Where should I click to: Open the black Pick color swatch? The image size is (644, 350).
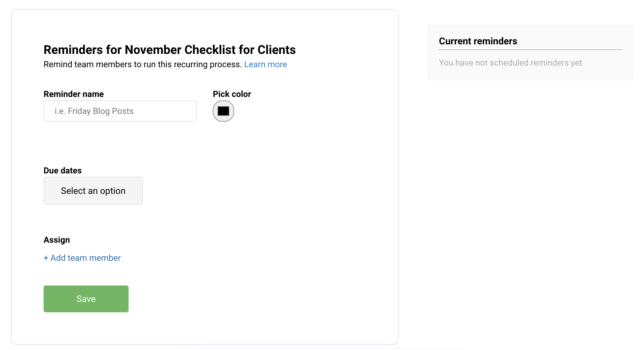pyautogui.click(x=223, y=111)
